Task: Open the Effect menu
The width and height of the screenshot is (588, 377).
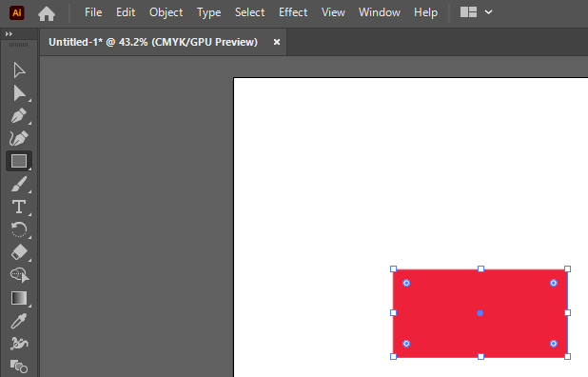Action: [x=293, y=12]
